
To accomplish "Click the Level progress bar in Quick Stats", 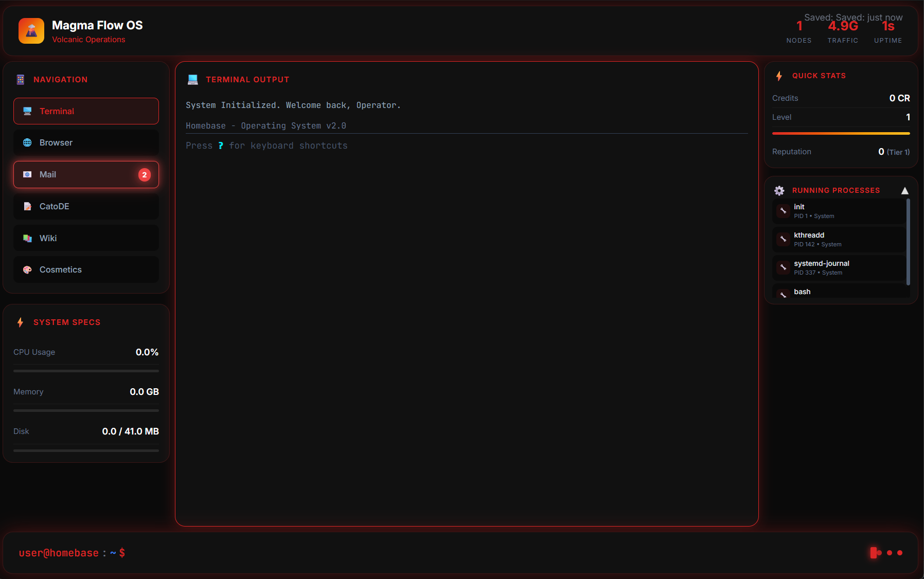I will (x=841, y=133).
